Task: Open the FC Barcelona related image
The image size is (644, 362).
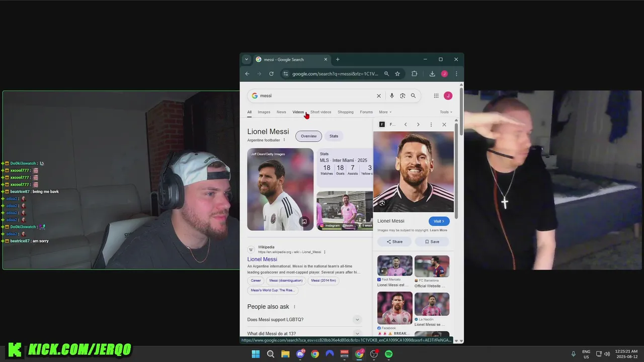Action: (432, 266)
